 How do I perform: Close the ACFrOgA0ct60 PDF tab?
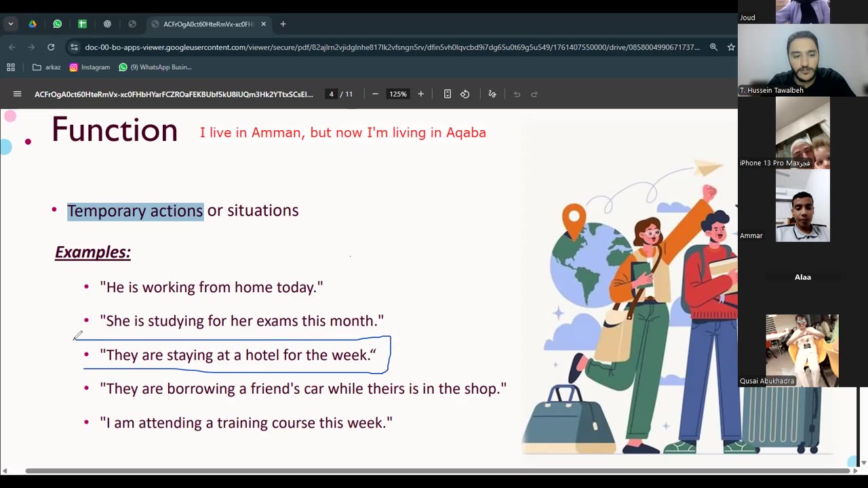tap(264, 24)
